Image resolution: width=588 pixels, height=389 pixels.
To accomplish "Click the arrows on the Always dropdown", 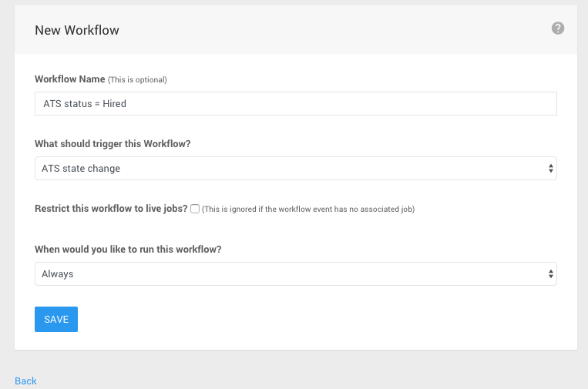I will [550, 274].
